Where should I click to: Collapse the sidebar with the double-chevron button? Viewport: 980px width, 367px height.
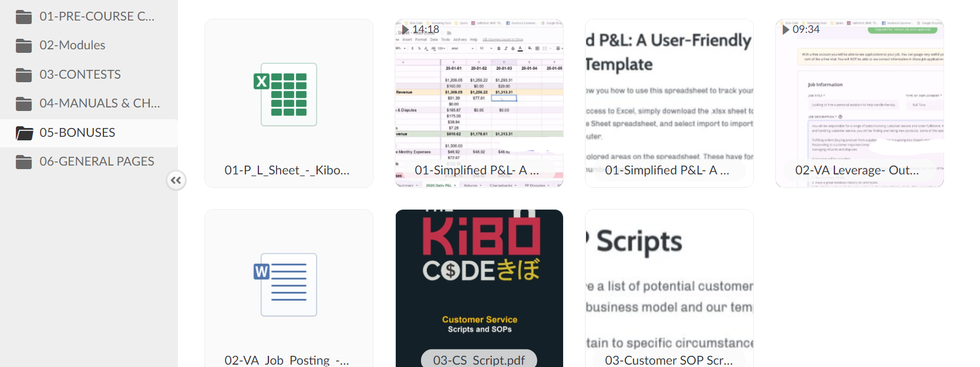point(176,180)
